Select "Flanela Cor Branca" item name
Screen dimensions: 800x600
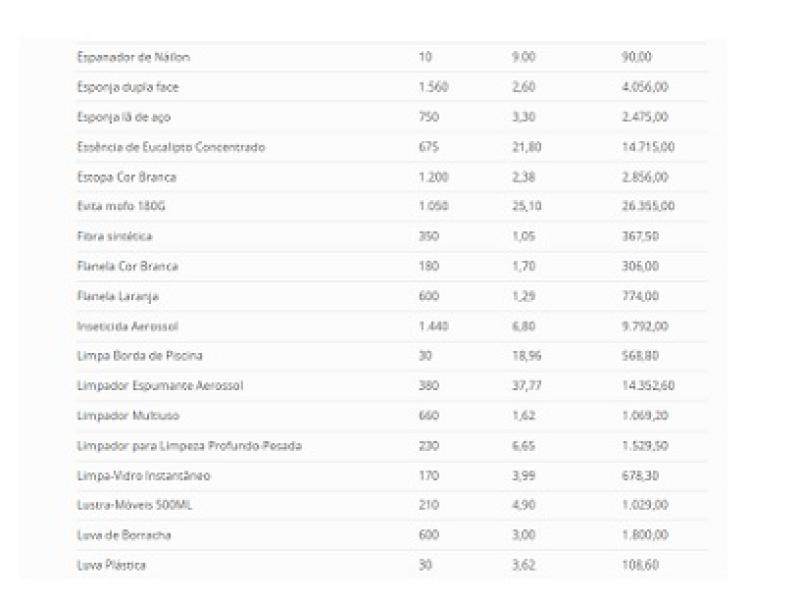point(127,266)
